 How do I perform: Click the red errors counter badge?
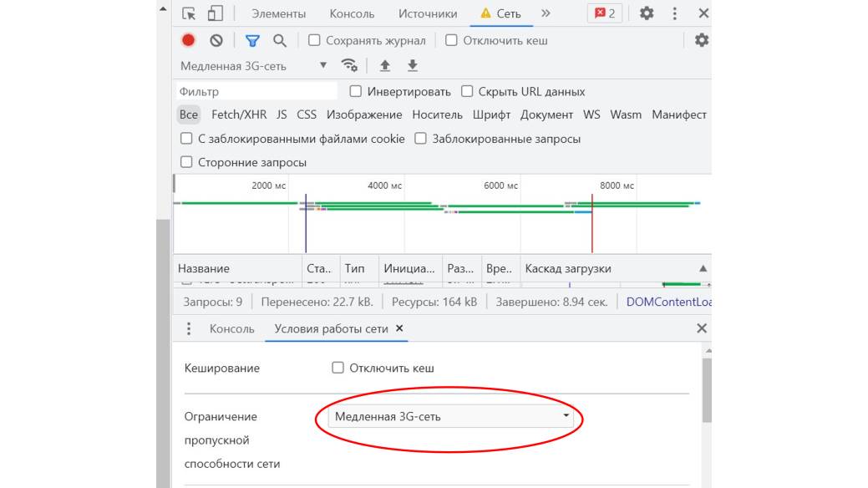(x=604, y=13)
